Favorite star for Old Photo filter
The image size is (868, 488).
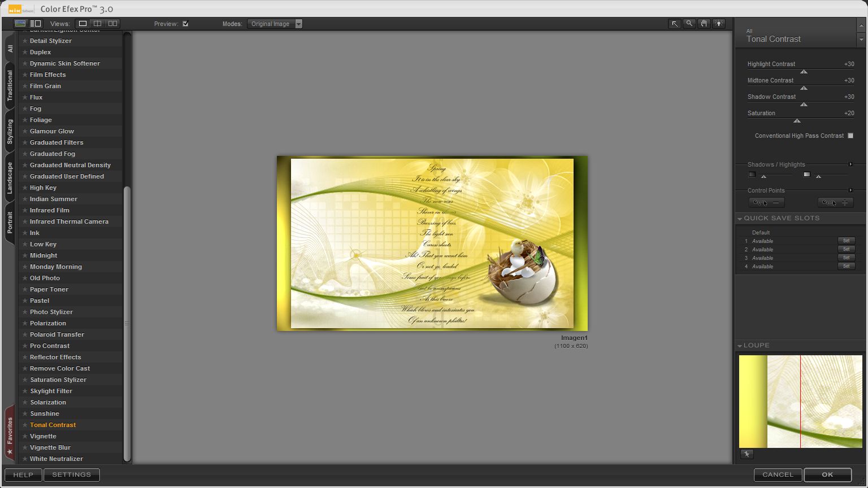(25, 278)
